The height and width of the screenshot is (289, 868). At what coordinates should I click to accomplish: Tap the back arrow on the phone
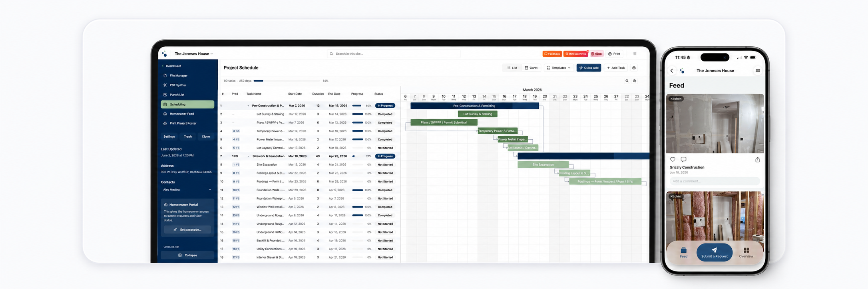(x=672, y=71)
